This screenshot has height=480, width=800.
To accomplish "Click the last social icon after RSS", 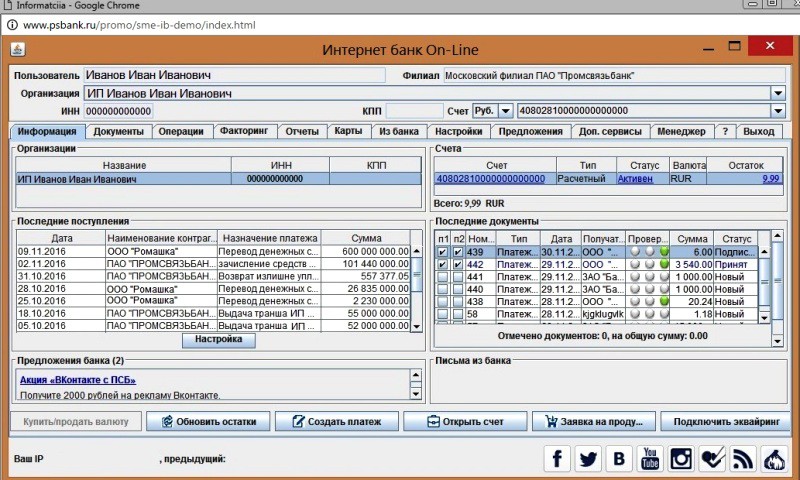I will 773,459.
